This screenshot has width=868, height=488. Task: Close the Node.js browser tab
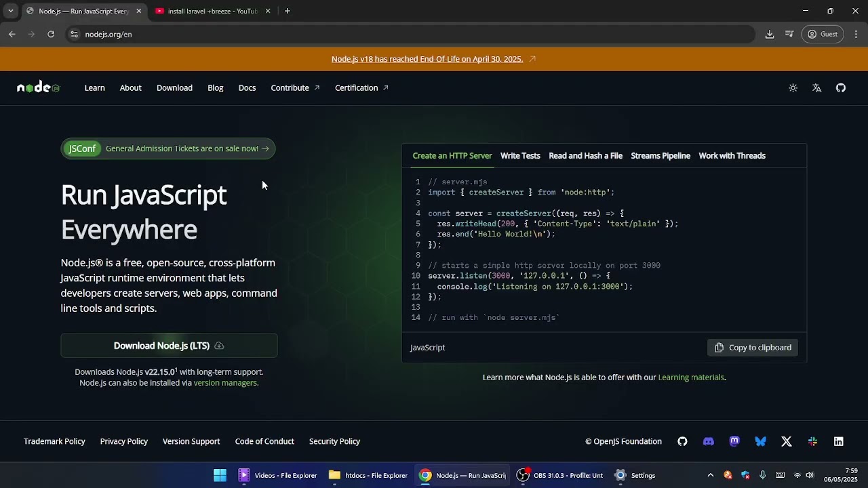(x=139, y=11)
